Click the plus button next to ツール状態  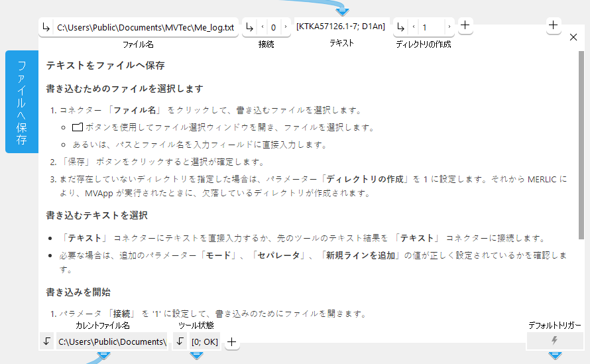[x=231, y=341]
